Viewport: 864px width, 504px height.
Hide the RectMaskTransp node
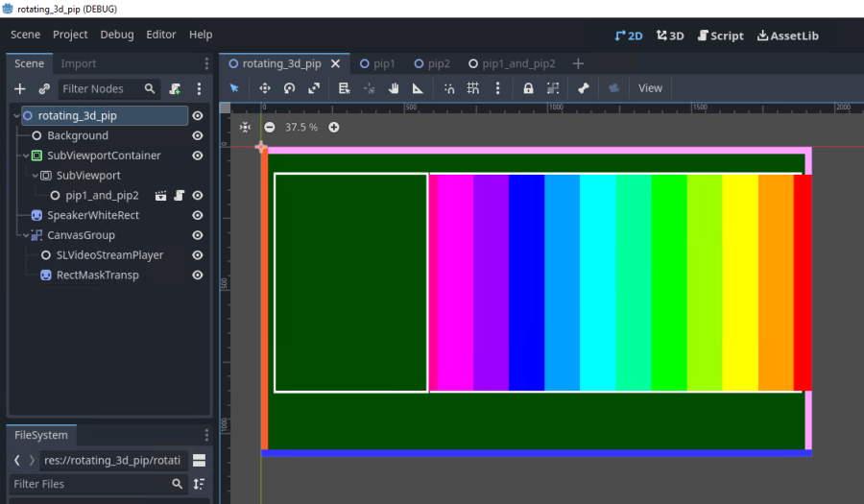[197, 275]
